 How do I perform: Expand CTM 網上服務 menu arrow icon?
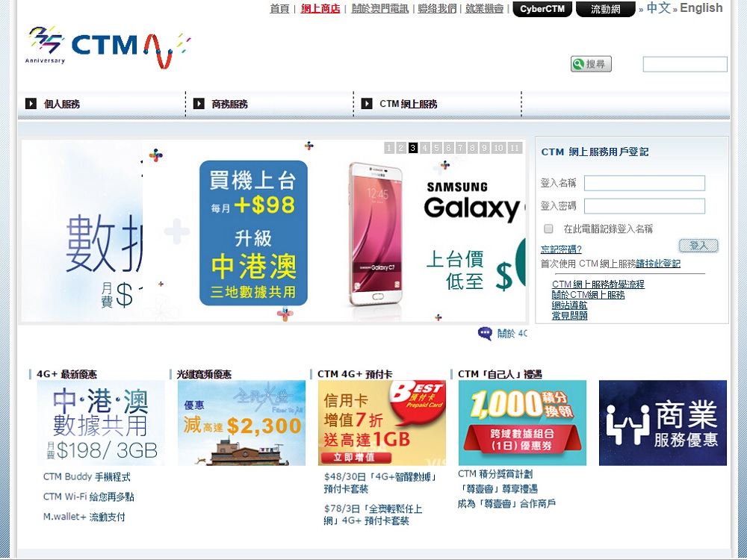[x=367, y=103]
